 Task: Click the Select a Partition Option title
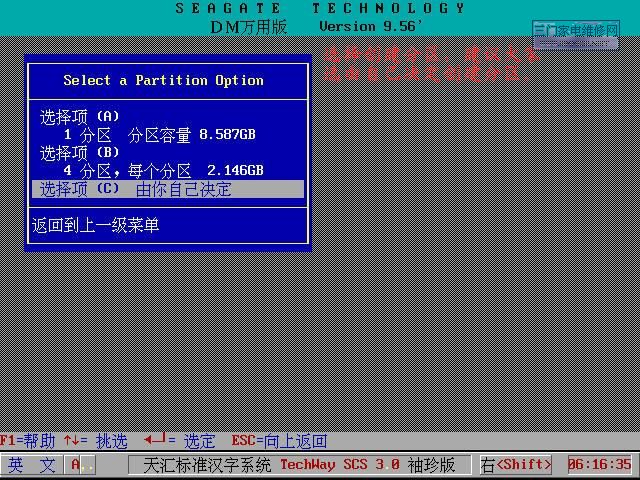(163, 80)
